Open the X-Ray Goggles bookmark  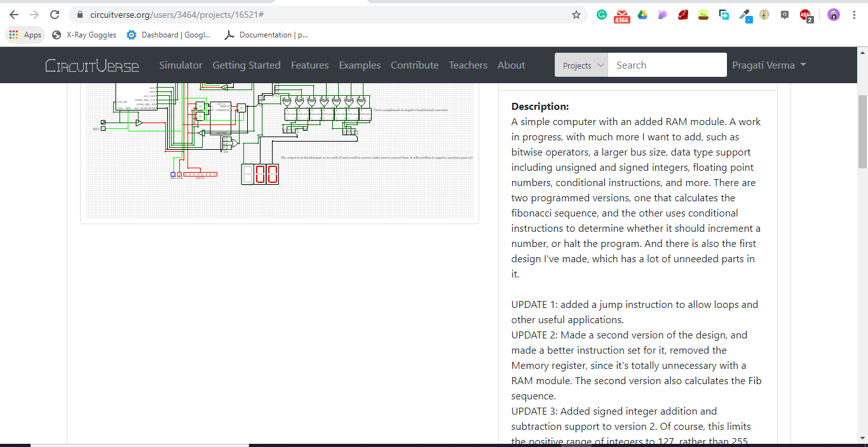coord(83,35)
